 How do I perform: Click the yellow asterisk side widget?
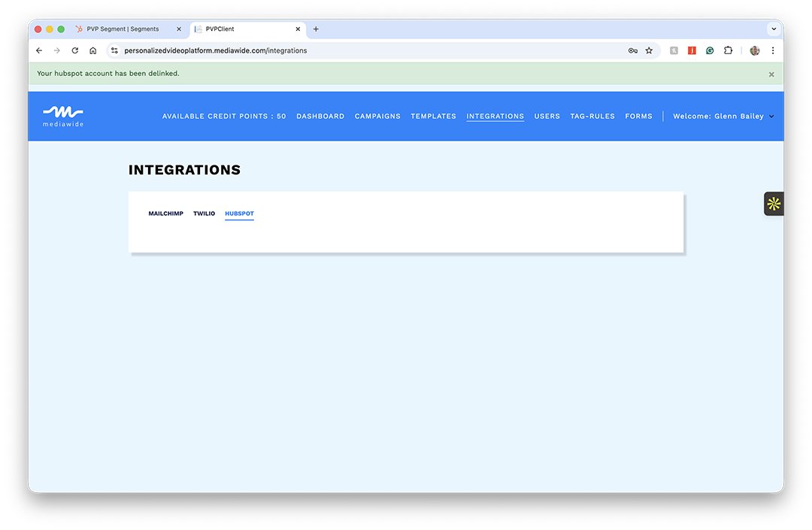774,204
